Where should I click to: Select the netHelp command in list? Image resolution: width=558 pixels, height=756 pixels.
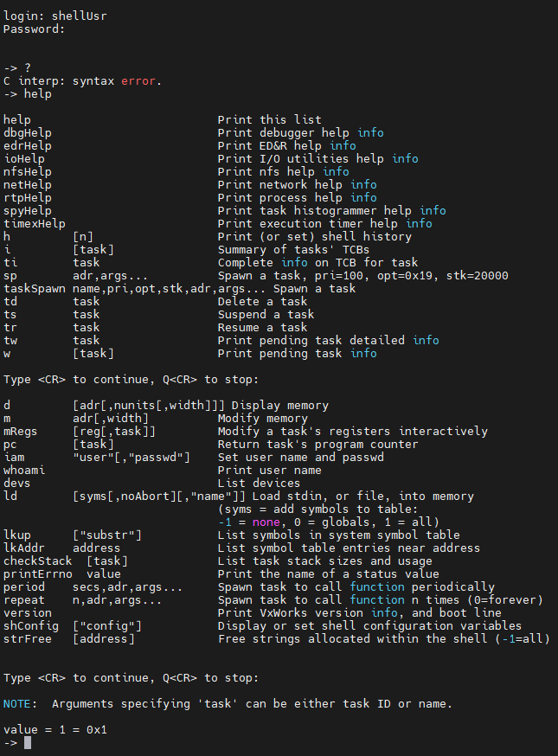point(28,185)
